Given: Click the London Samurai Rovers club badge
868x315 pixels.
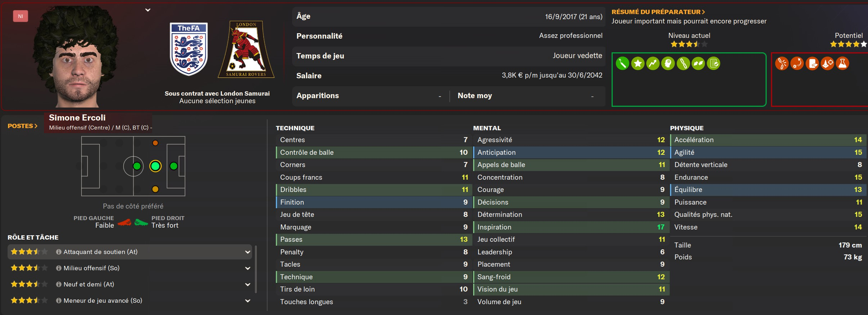Looking at the screenshot, I should pyautogui.click(x=246, y=49).
